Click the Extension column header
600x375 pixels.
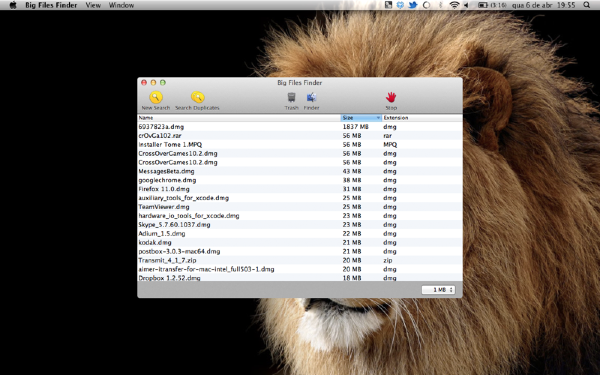[x=422, y=118]
